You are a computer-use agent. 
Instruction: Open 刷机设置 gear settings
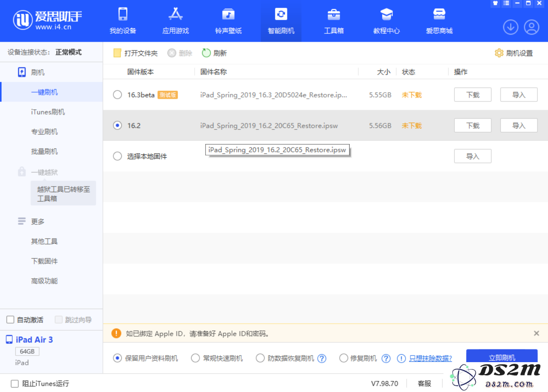[514, 53]
